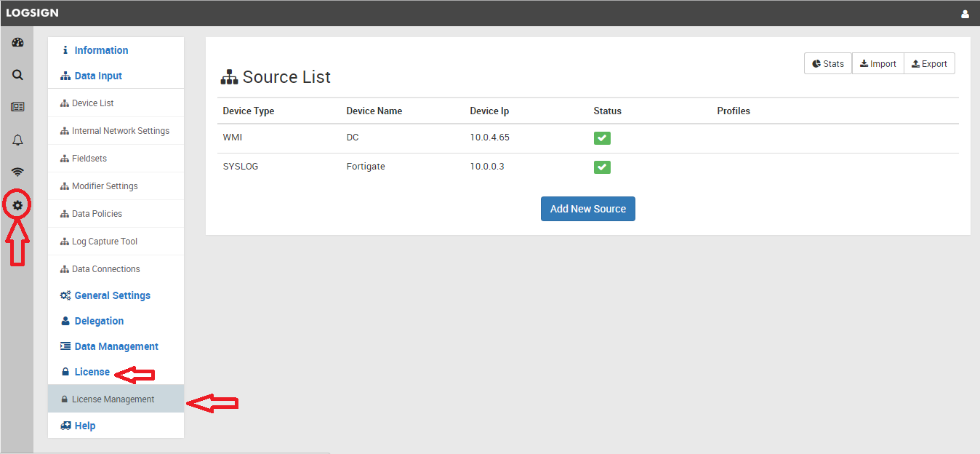Expand the Delegation menu section
Image resolution: width=980 pixels, height=454 pixels.
point(99,321)
